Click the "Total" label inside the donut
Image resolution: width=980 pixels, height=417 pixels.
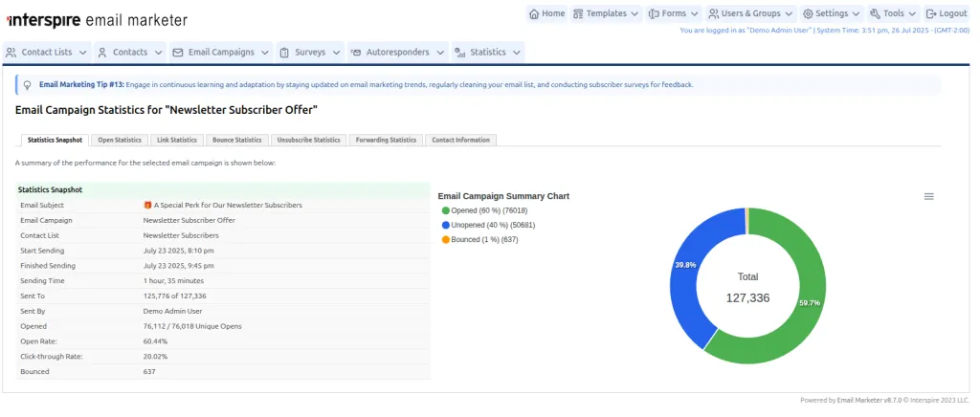pyautogui.click(x=748, y=277)
